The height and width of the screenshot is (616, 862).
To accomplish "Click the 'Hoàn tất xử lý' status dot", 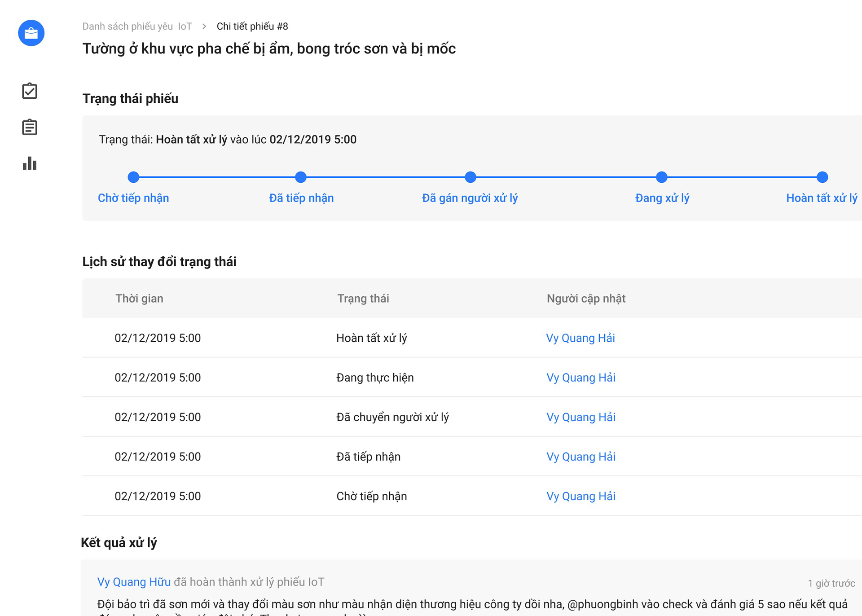I will pos(822,177).
